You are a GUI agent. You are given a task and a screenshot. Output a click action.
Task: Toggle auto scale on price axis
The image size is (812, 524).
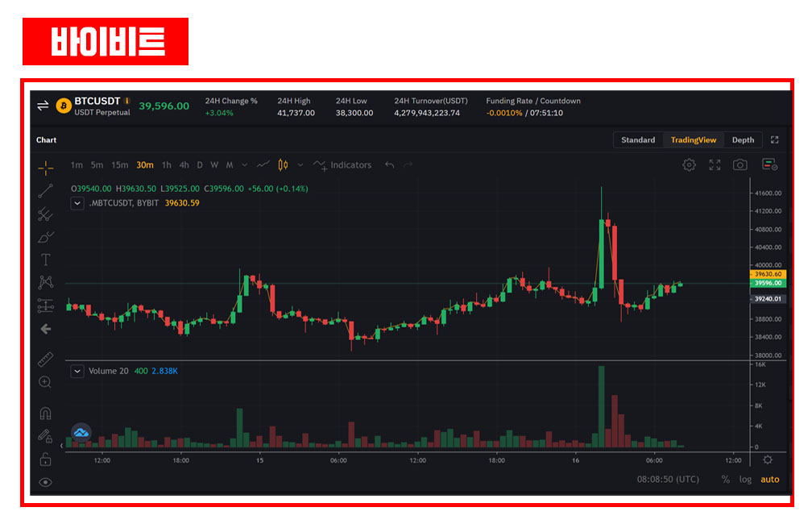click(769, 480)
